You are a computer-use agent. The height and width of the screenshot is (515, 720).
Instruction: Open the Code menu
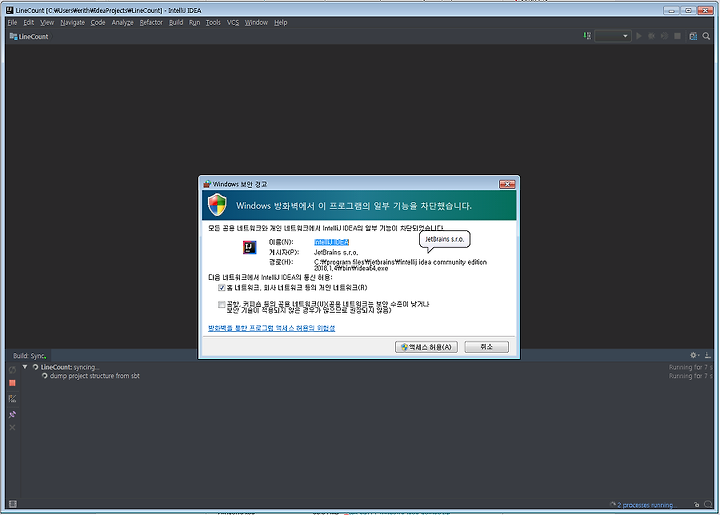pos(98,22)
